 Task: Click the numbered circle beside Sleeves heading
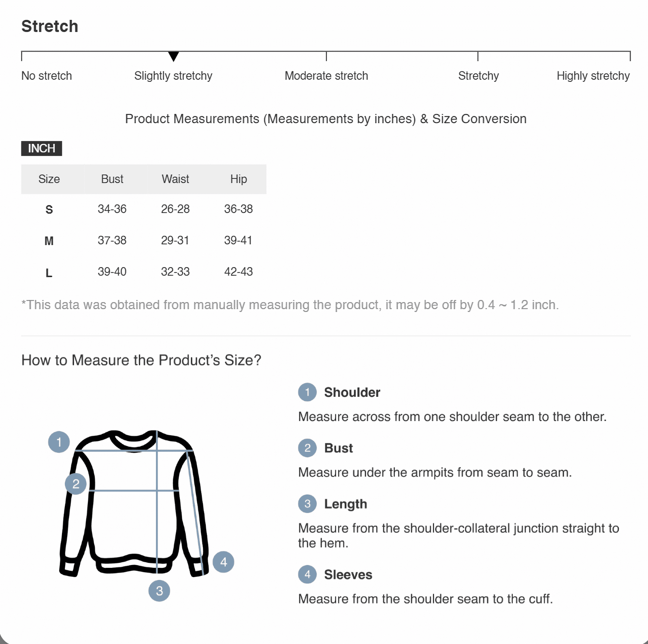pyautogui.click(x=307, y=574)
